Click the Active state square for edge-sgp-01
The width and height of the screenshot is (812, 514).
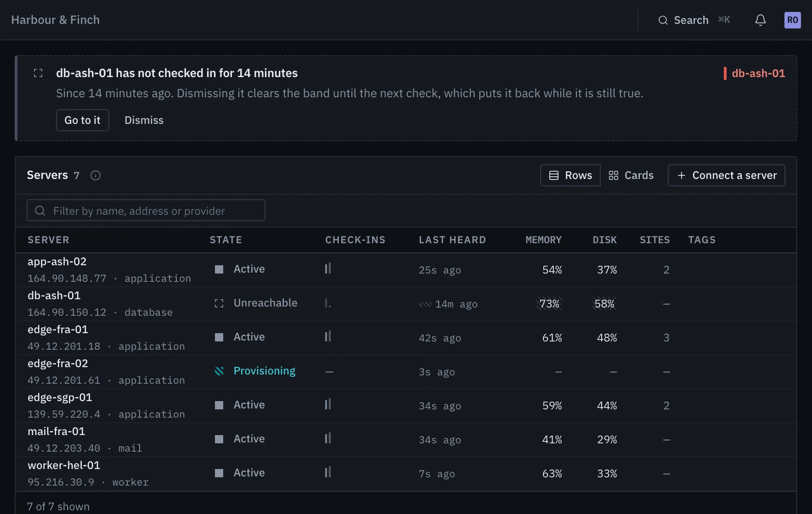[x=219, y=405]
